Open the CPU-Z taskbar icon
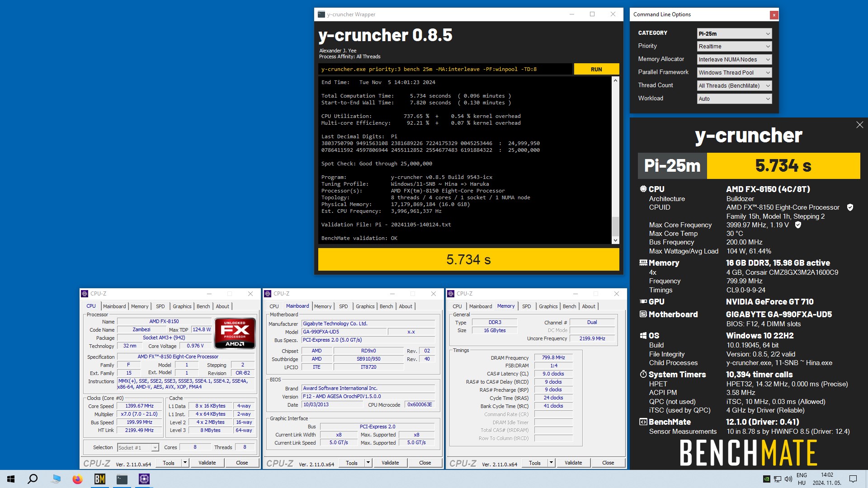Image resolution: width=868 pixels, height=488 pixels. point(144,479)
